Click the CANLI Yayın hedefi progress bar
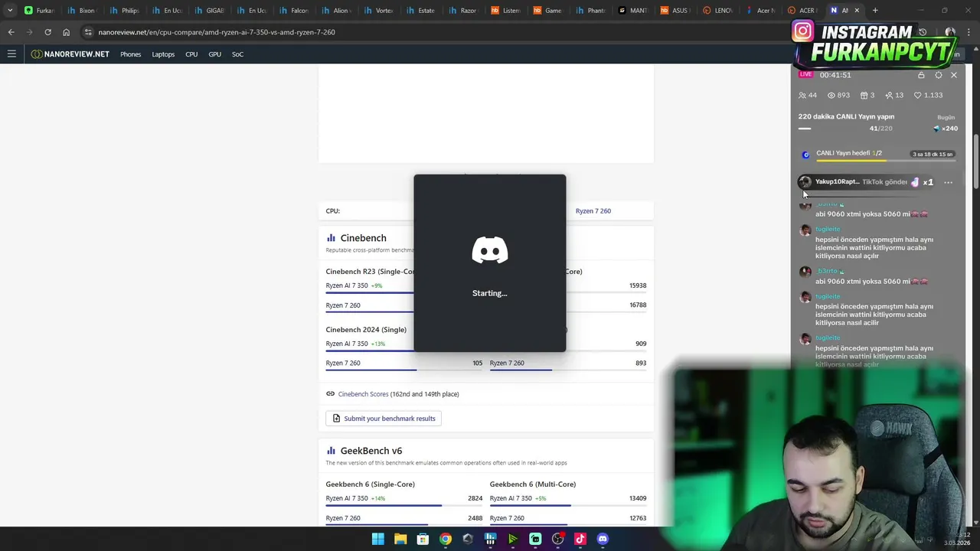The width and height of the screenshot is (980, 551). point(884,161)
